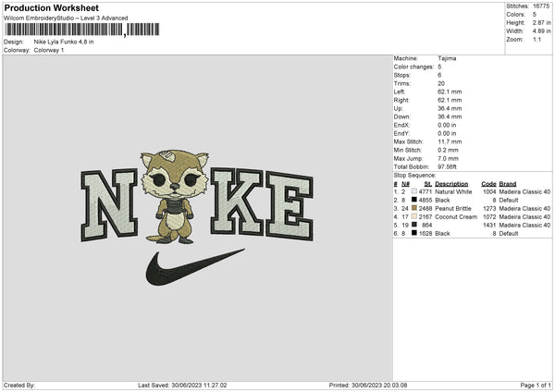Image resolution: width=555 pixels, height=392 pixels.
Task: Click the otter character in the design preview
Action: (175, 197)
